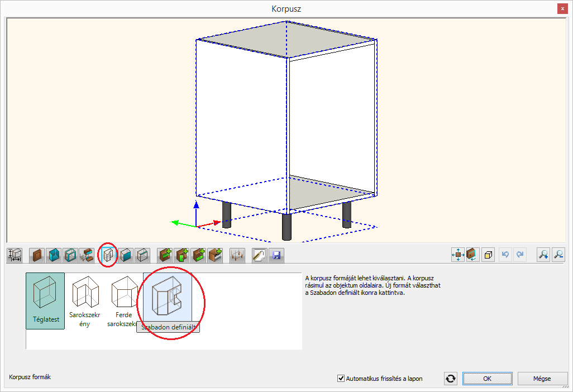This screenshot has width=573, height=392.
Task: Click the rotate cabinet view icon
Action: (x=472, y=255)
